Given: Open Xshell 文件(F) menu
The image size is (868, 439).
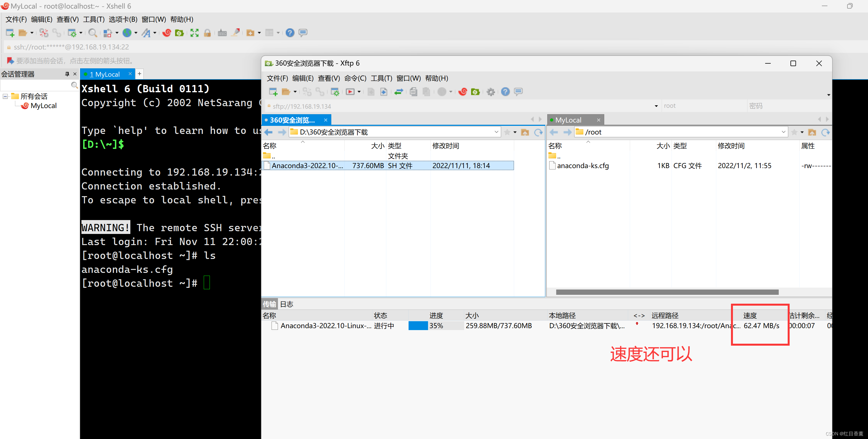Looking at the screenshot, I should (16, 19).
